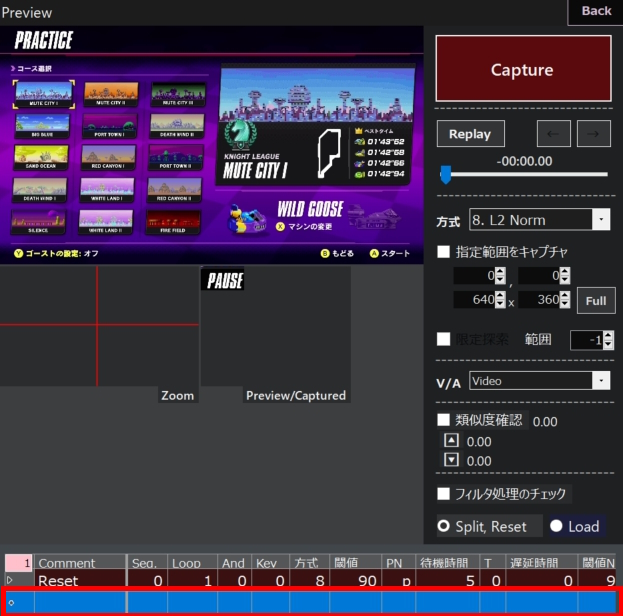Click the 閾値 column header
Screen dimensions: 623x616
[x=355, y=562]
